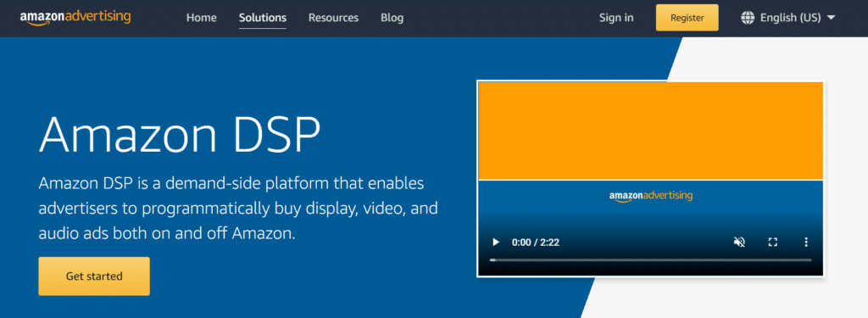
Task: Click the video progress bar
Action: [x=650, y=259]
